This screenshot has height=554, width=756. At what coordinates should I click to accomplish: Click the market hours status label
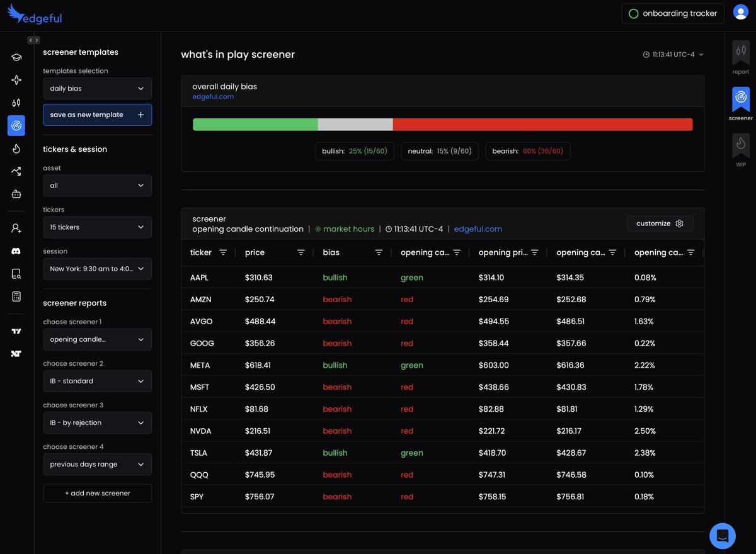tap(345, 229)
